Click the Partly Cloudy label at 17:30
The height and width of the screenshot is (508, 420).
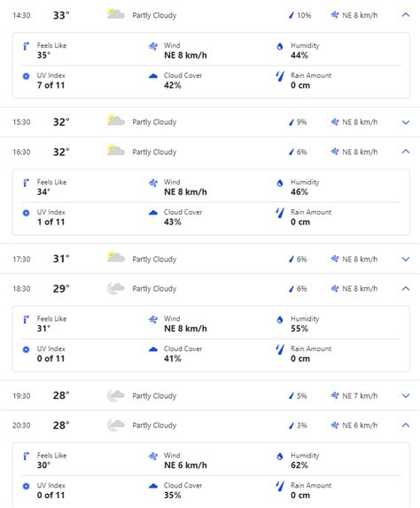pyautogui.click(x=154, y=259)
